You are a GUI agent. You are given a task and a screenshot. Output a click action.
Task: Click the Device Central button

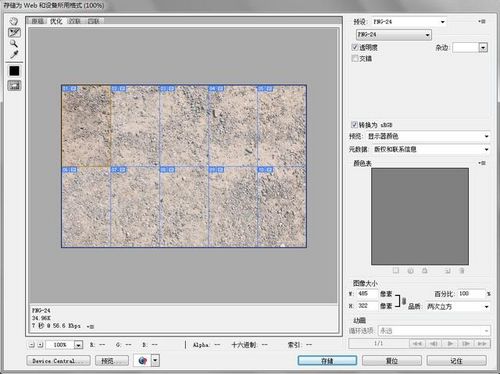[58, 361]
